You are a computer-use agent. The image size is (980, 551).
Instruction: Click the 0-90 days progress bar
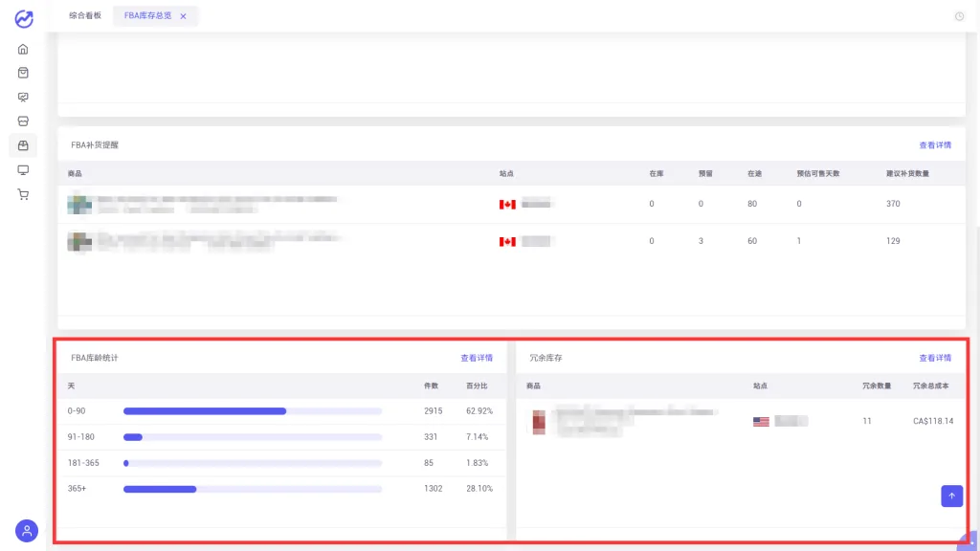coord(253,411)
